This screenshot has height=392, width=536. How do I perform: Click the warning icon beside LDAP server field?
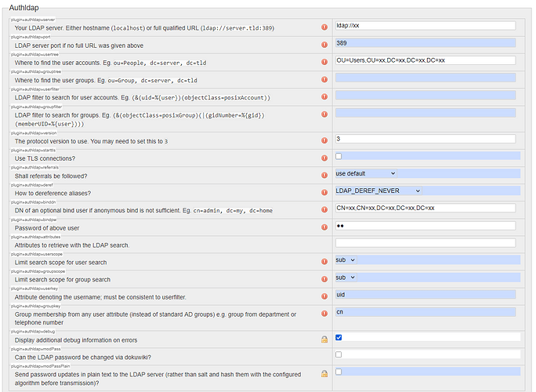coord(324,27)
